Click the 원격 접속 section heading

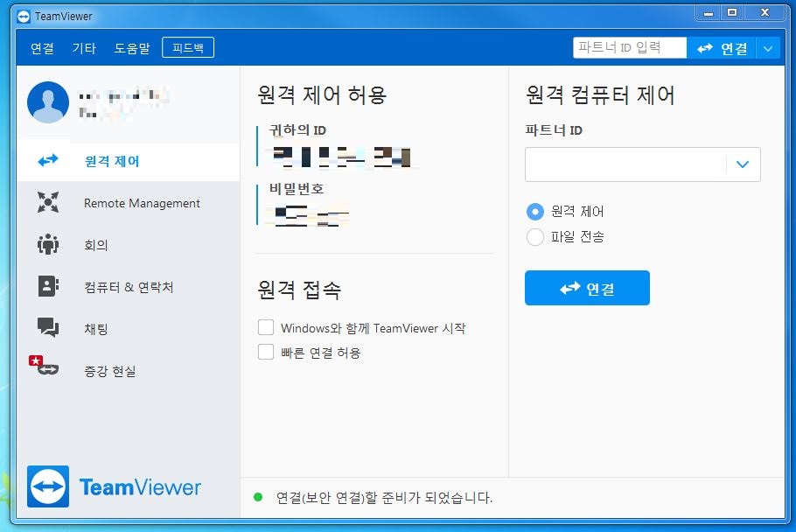(x=299, y=290)
